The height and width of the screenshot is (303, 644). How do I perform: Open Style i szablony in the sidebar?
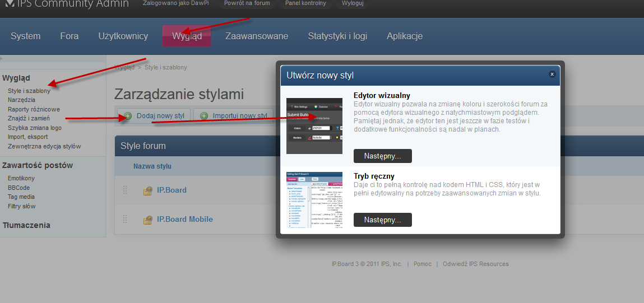pos(29,91)
